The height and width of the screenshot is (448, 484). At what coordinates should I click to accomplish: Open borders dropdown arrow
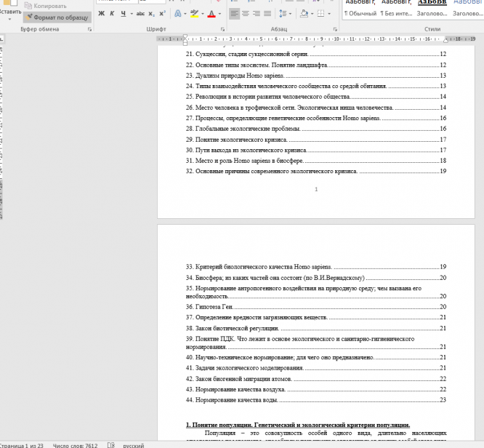pos(329,14)
